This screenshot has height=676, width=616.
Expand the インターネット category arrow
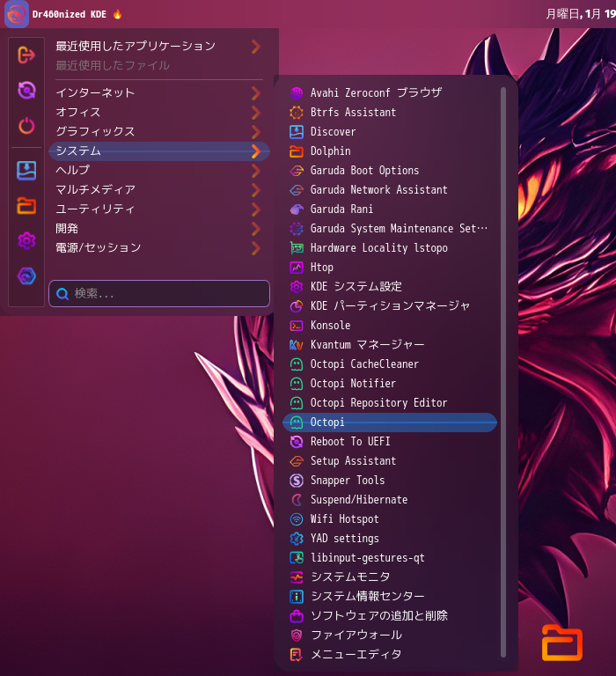tap(255, 92)
